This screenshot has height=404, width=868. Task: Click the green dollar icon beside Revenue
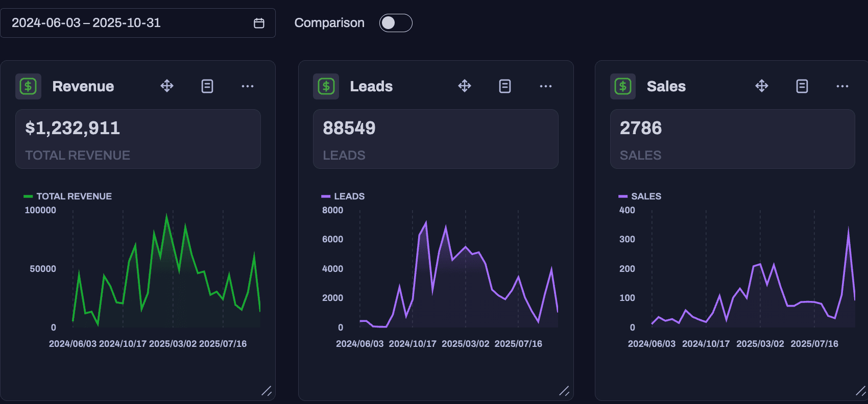(29, 86)
